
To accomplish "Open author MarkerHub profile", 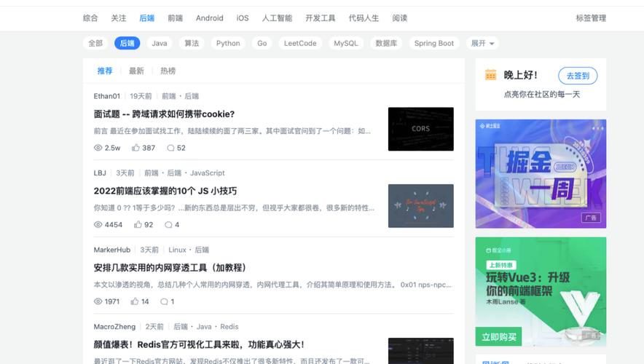I will click(111, 250).
